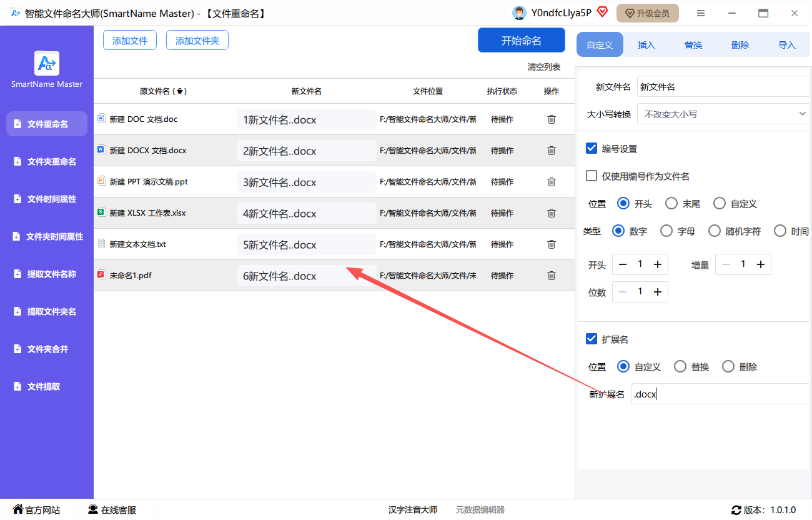The width and height of the screenshot is (812, 520).
Task: Click the 开始命名 button
Action: click(521, 41)
